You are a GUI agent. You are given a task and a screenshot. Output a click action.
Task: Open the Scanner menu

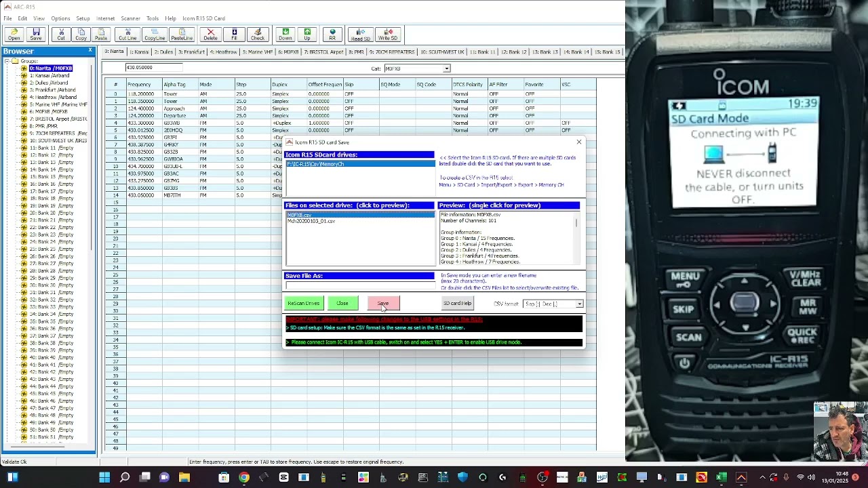(x=131, y=18)
